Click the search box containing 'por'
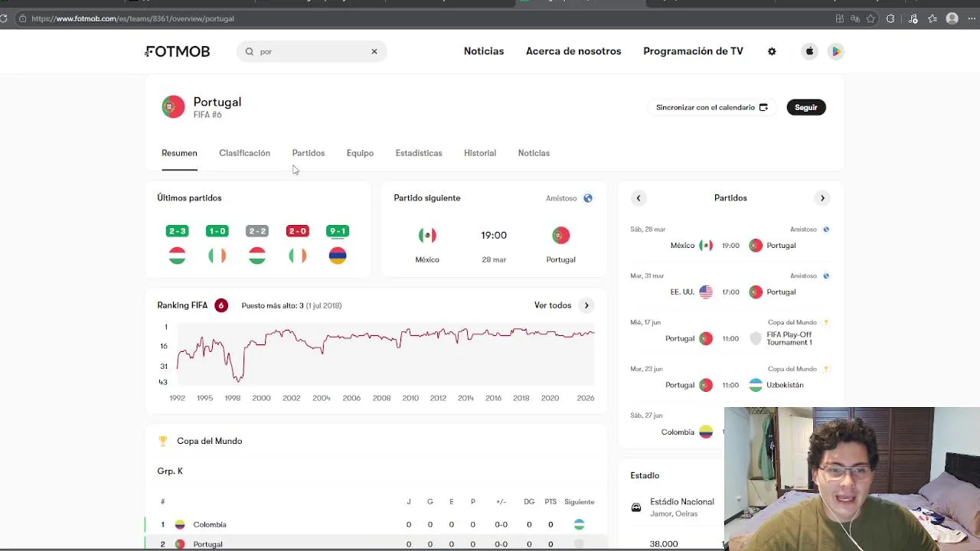Image resolution: width=980 pixels, height=551 pixels. [312, 51]
